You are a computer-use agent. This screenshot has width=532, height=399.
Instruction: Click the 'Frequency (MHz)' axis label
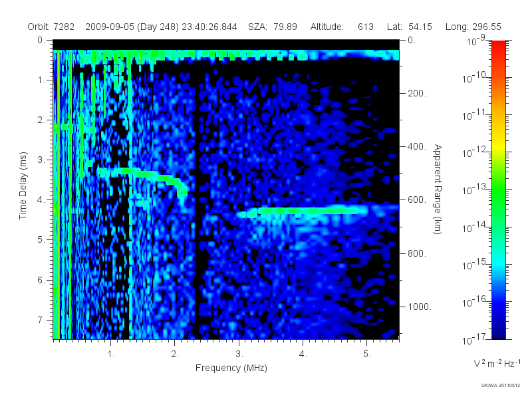(x=231, y=368)
